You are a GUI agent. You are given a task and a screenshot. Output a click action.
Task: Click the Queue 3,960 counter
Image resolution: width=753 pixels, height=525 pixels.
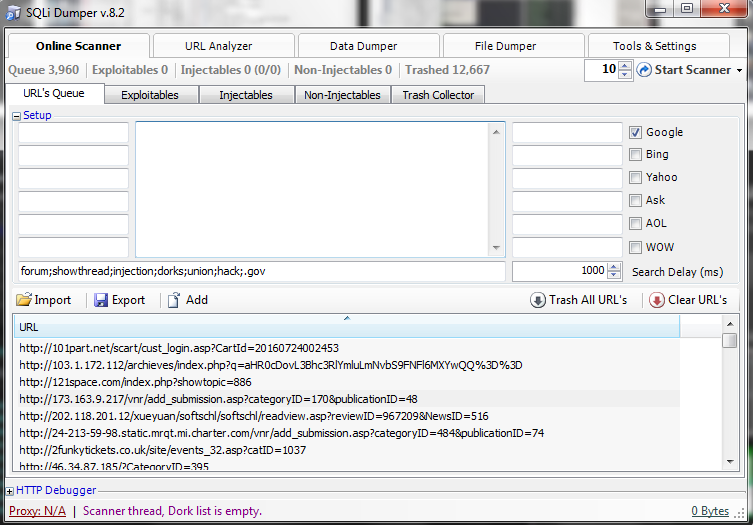(44, 70)
